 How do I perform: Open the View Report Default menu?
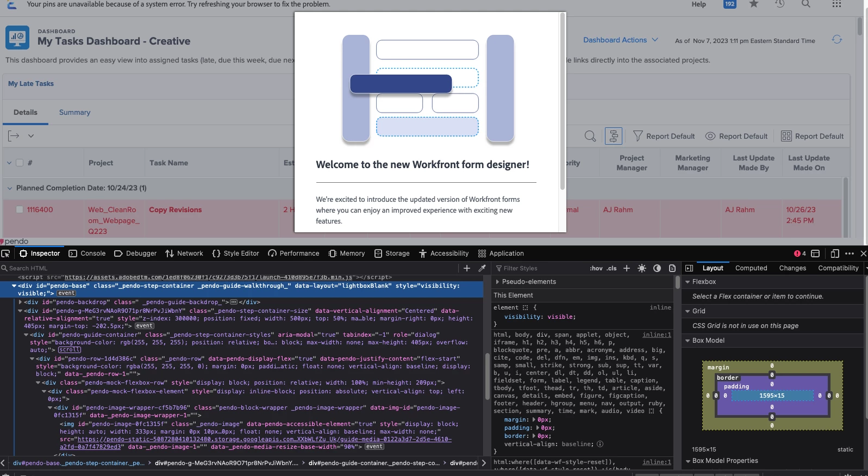tap(736, 136)
